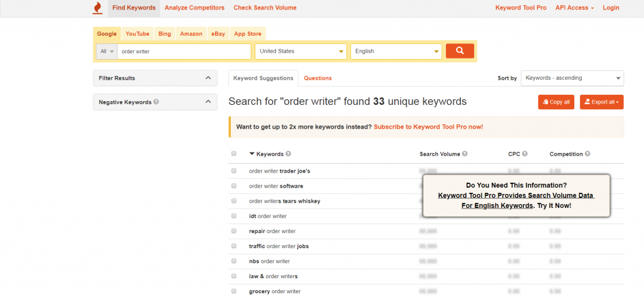The width and height of the screenshot is (644, 297).
Task: Click help icon beside CPC header
Action: point(525,154)
